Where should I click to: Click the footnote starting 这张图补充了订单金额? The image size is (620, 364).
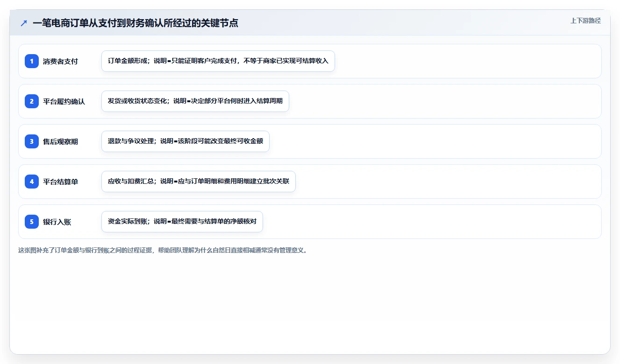tap(164, 250)
